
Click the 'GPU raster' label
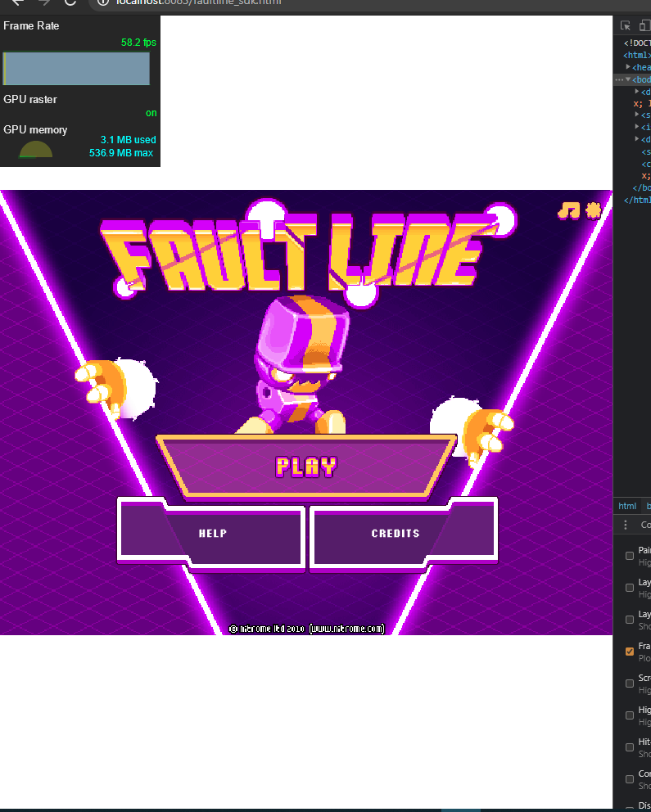(x=30, y=99)
